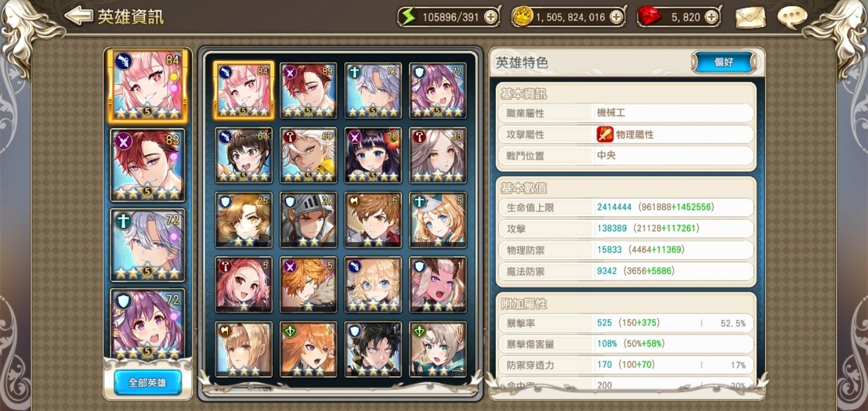
Task: Select the blonde healer level 5 hero
Action: click(x=438, y=220)
